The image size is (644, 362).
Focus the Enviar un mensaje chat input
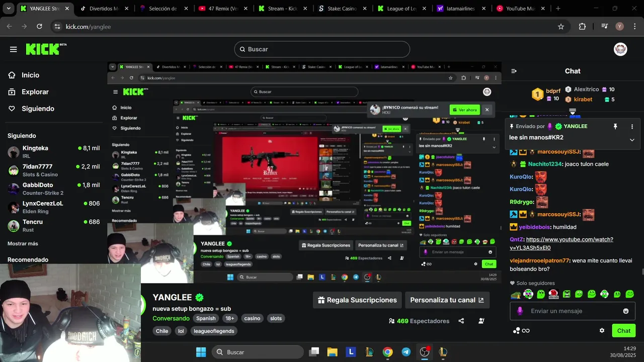click(x=573, y=311)
